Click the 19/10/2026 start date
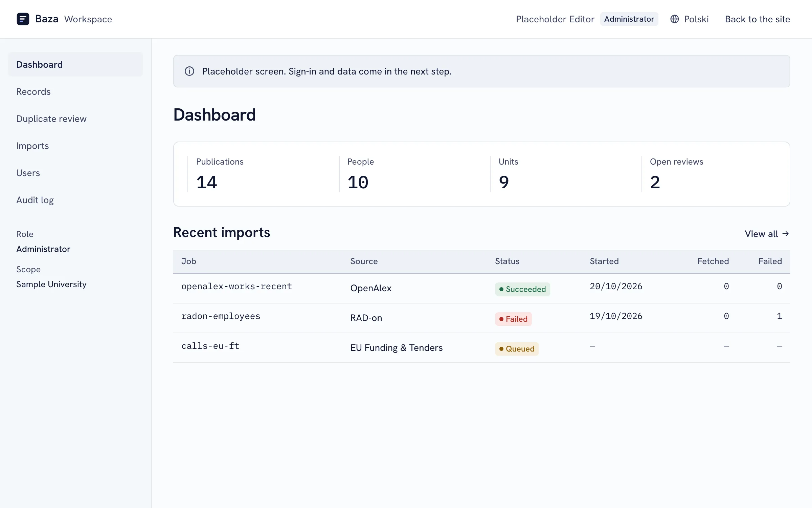The image size is (812, 508). 616,316
